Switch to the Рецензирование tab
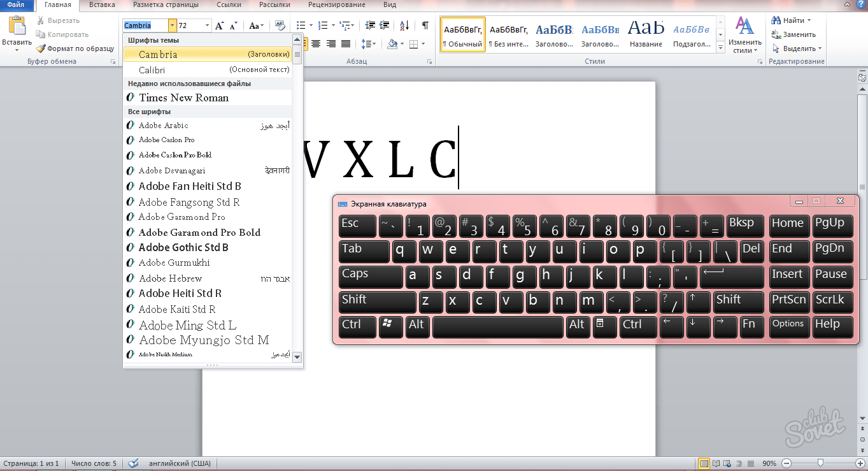The height and width of the screenshot is (471, 868). click(x=336, y=4)
